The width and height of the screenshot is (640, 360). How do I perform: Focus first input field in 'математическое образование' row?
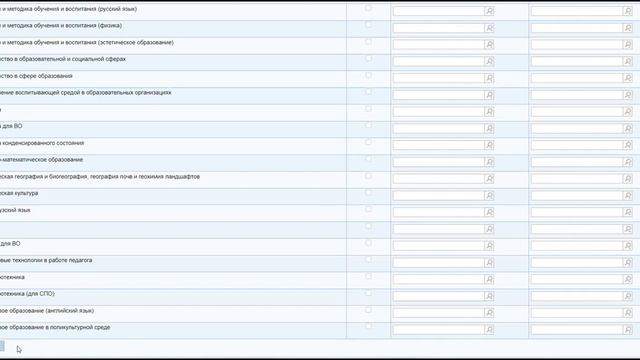tap(438, 162)
